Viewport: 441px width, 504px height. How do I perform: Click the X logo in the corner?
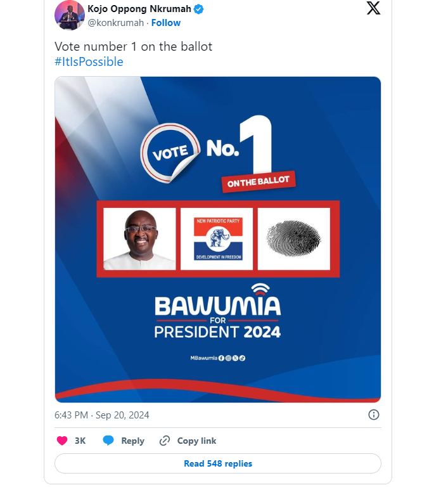[373, 8]
